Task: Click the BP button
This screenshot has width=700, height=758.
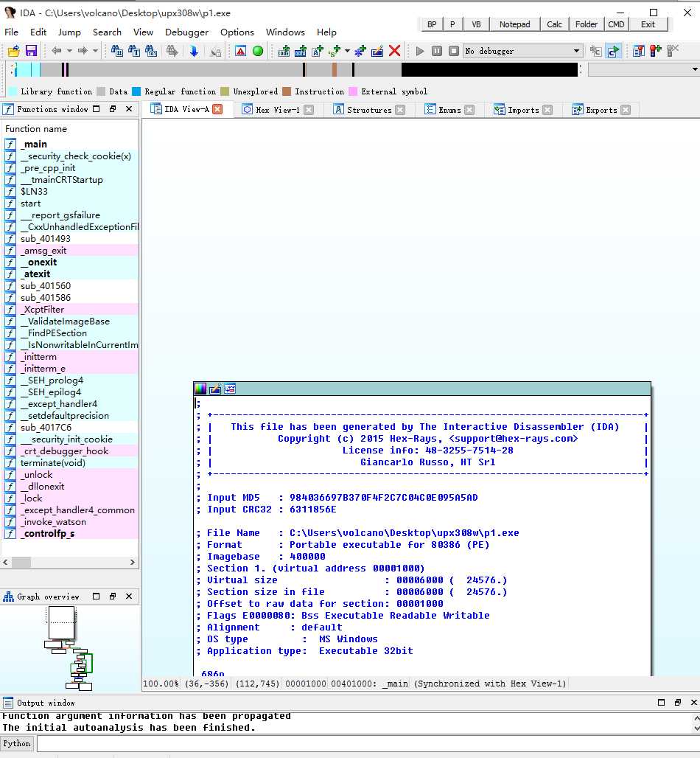Action: (x=432, y=24)
